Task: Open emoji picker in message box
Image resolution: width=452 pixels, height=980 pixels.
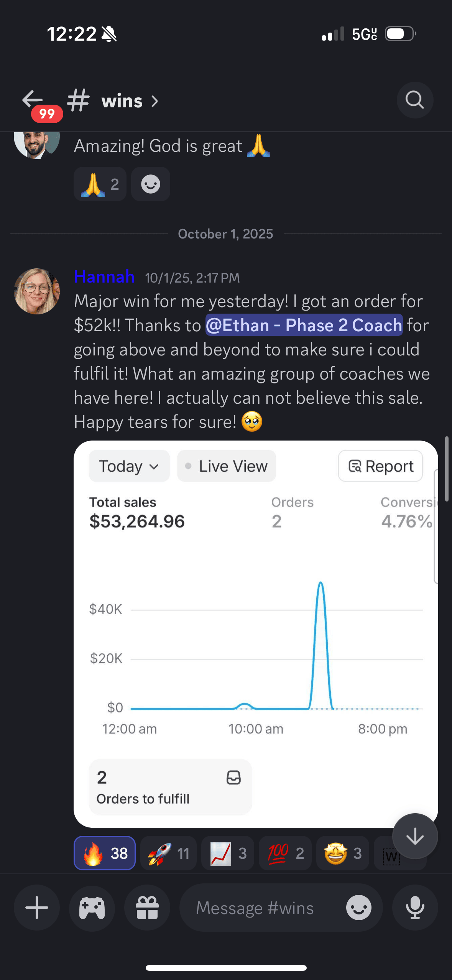Action: click(358, 908)
